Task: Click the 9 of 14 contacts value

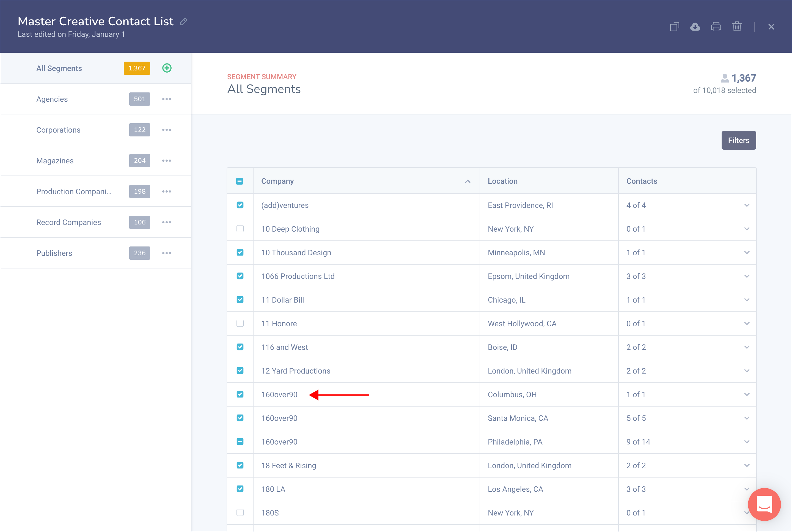Action: (638, 442)
